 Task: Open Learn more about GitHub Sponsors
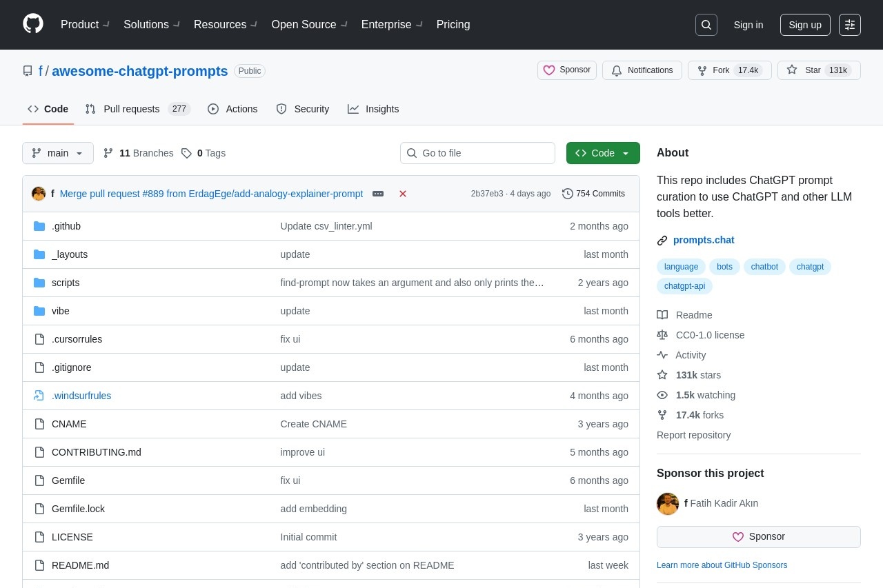click(x=722, y=565)
